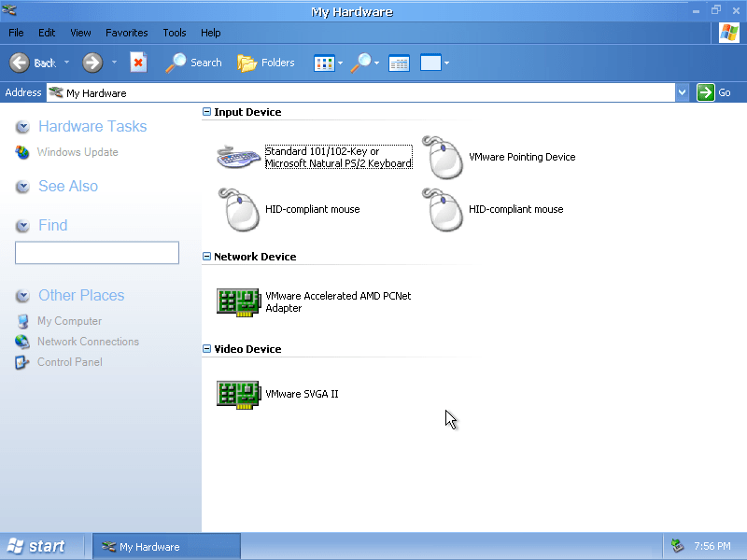This screenshot has height=560, width=747.
Task: Open the Tools menu
Action: (x=175, y=33)
